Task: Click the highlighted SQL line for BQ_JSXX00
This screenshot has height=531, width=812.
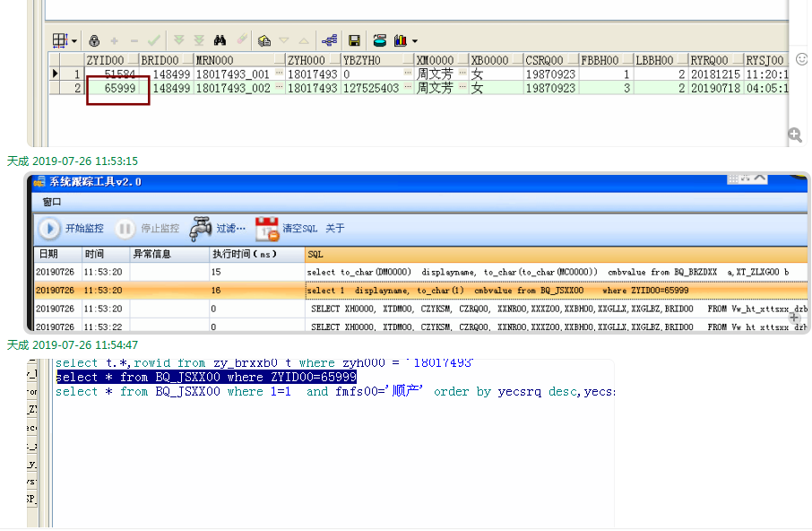Action: [x=206, y=378]
